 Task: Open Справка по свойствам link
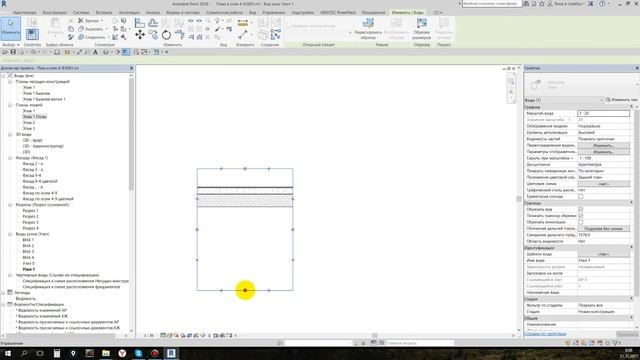click(545, 334)
